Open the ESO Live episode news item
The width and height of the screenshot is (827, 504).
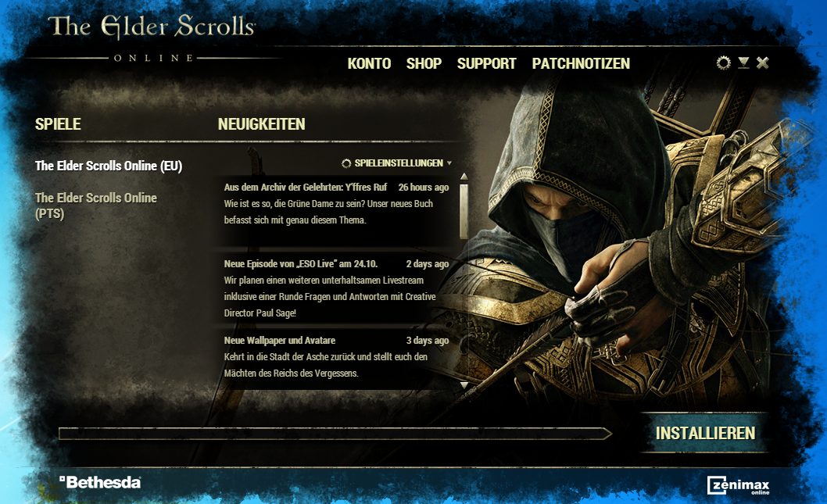coord(336,288)
